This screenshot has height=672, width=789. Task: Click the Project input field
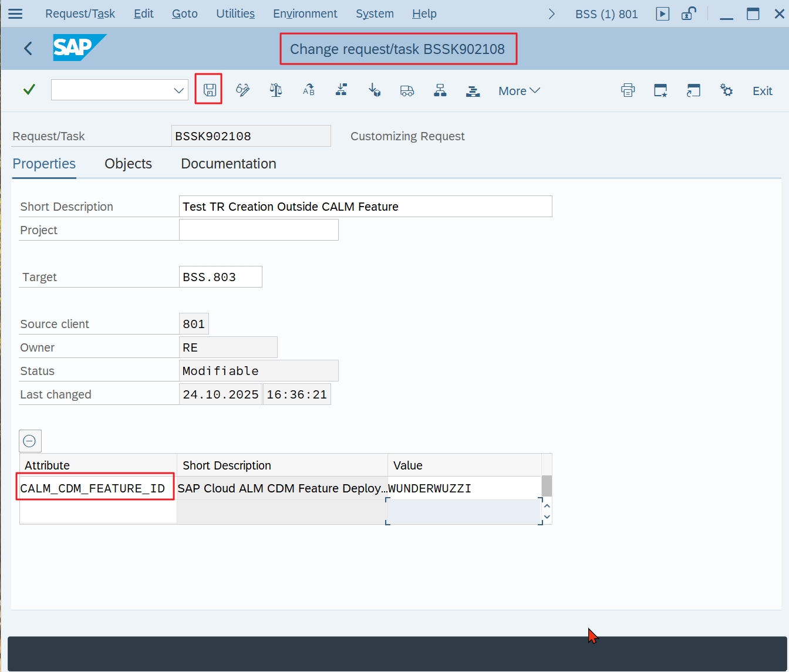click(x=258, y=230)
